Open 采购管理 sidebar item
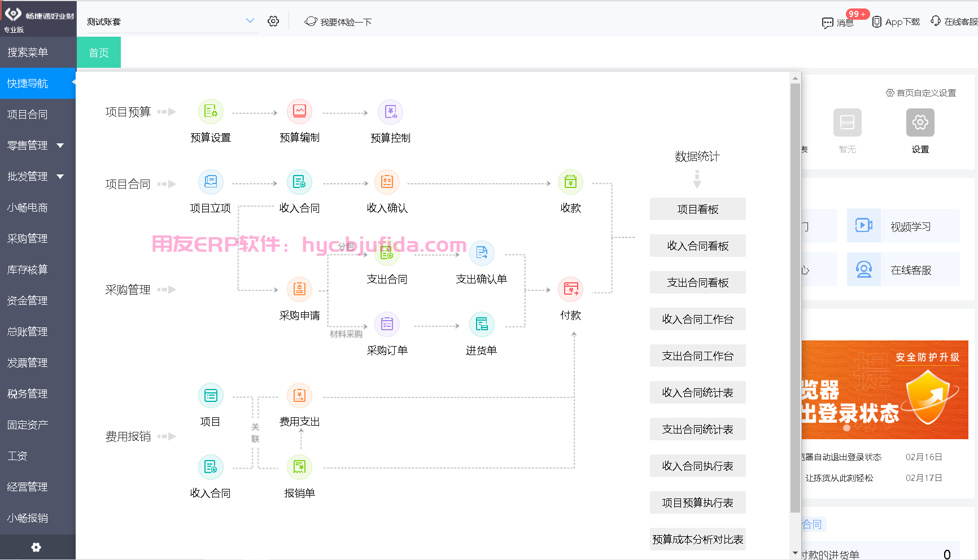978x560 pixels. click(x=38, y=239)
